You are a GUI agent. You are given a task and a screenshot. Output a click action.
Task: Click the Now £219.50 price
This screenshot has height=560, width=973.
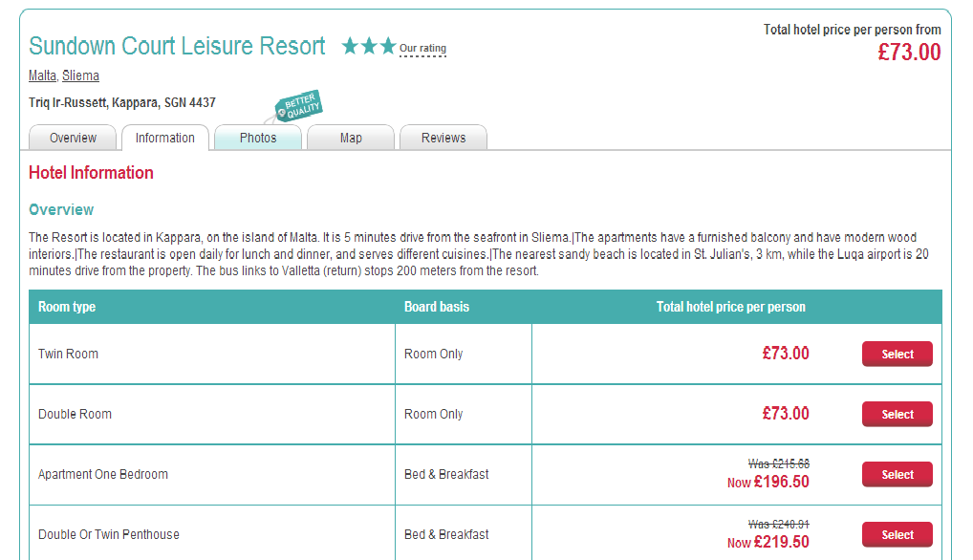pos(768,542)
